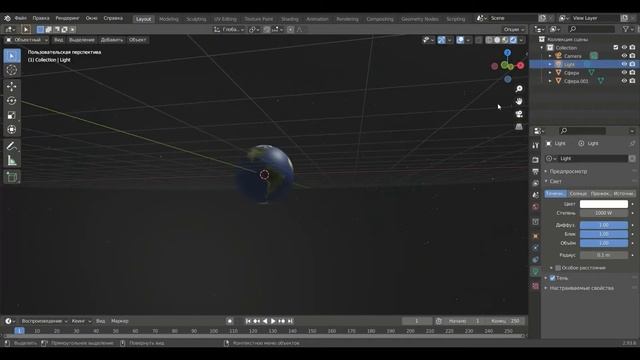Expand the Camera tree row
640x360 pixels.
click(x=550, y=56)
